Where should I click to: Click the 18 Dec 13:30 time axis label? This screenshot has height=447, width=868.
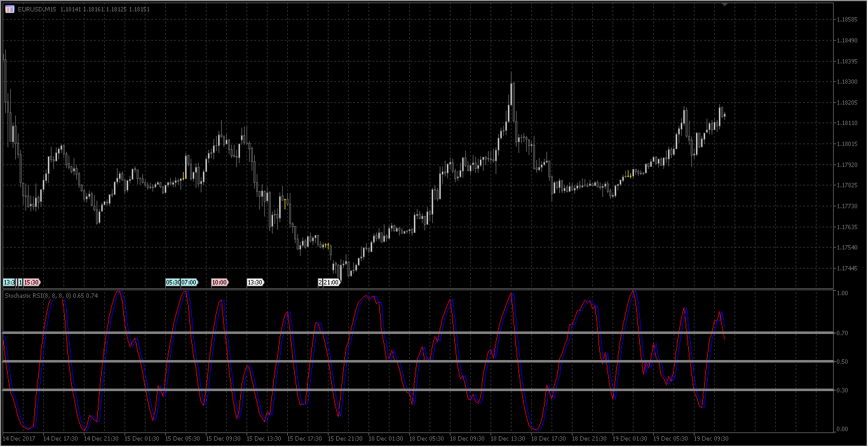click(508, 439)
